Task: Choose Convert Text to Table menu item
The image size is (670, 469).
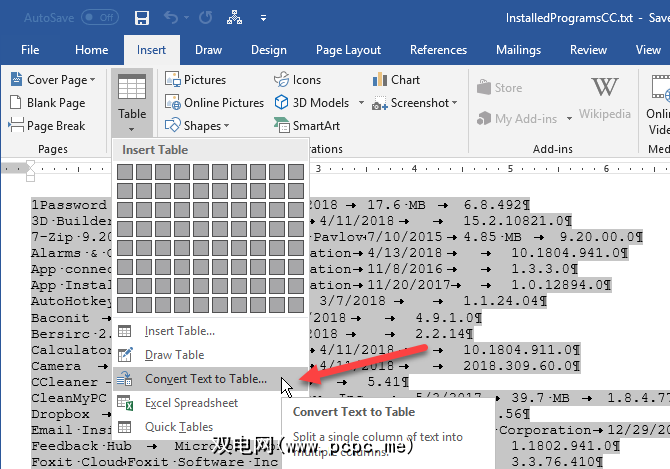Action: click(205, 379)
